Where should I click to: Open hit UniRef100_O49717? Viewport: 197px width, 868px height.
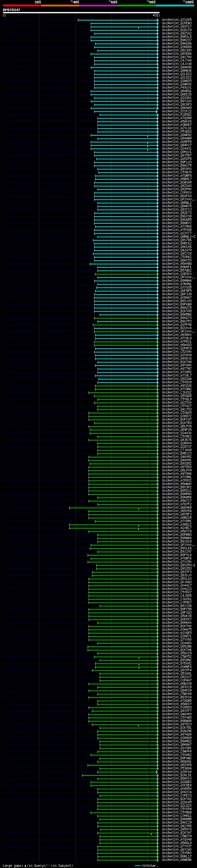pyautogui.click(x=177, y=26)
